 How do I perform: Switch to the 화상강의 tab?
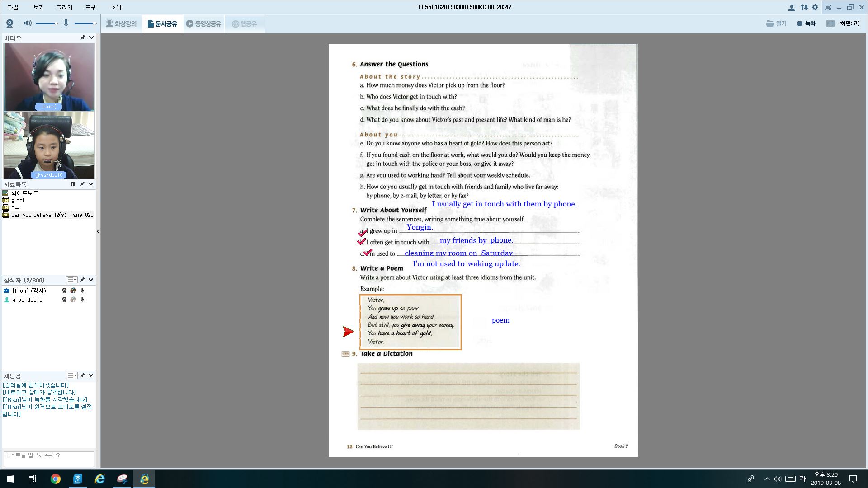(x=121, y=23)
